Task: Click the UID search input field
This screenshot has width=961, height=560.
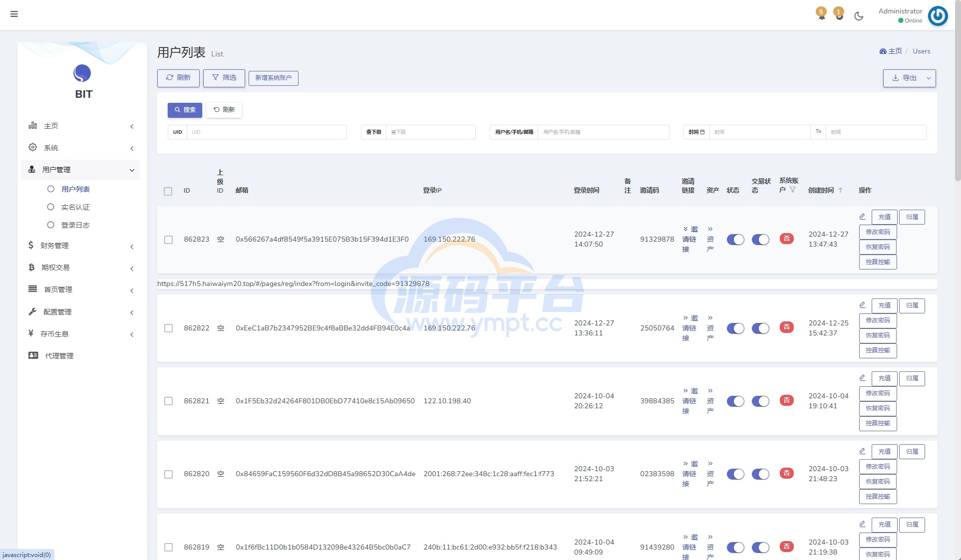Action: pyautogui.click(x=266, y=132)
